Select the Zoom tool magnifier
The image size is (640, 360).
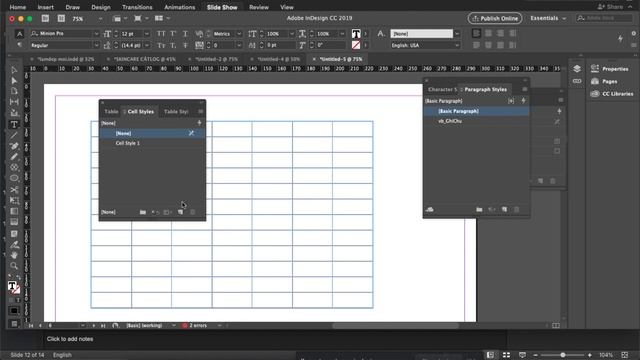click(14, 266)
